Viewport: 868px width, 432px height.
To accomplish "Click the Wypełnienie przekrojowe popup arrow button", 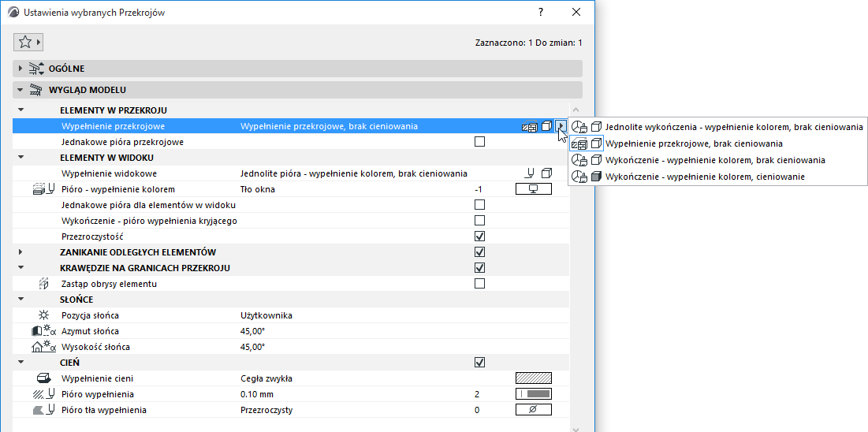I will click(561, 126).
